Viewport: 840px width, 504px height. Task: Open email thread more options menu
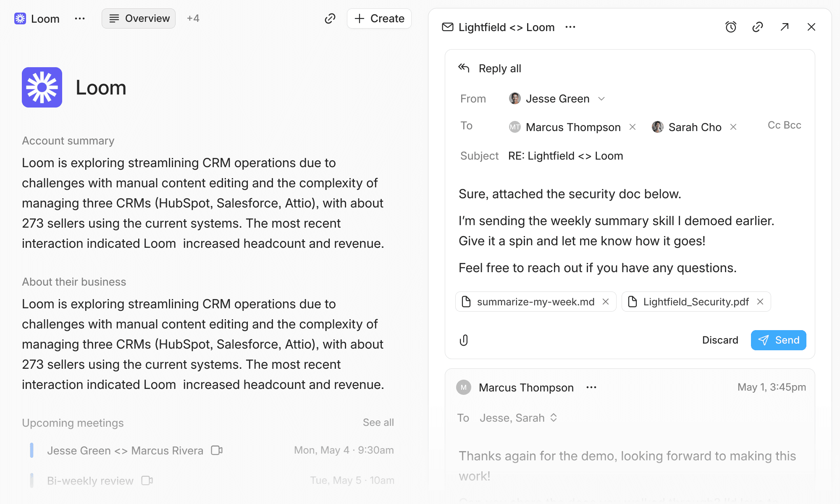570,27
